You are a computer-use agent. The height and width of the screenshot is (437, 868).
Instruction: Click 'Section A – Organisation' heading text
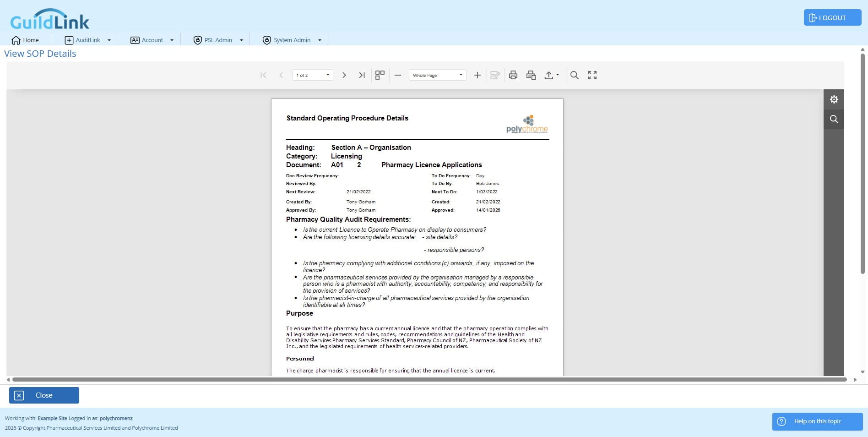[x=371, y=147]
